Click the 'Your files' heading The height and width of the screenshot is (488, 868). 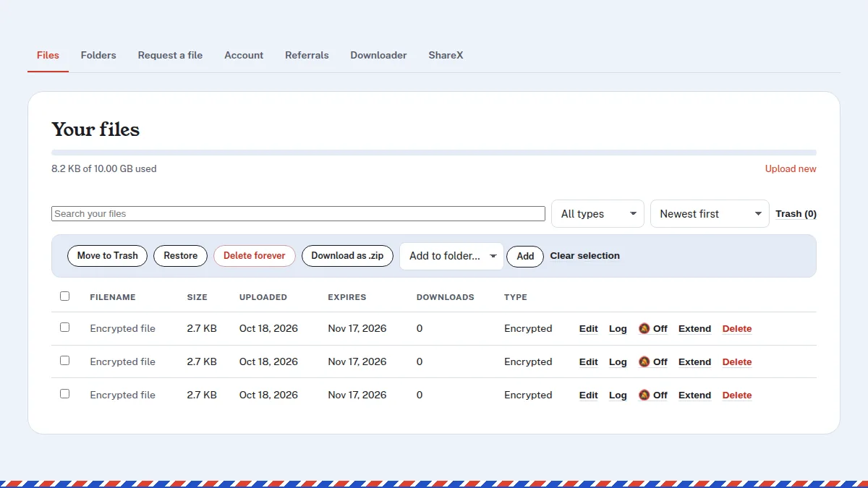[x=95, y=129]
